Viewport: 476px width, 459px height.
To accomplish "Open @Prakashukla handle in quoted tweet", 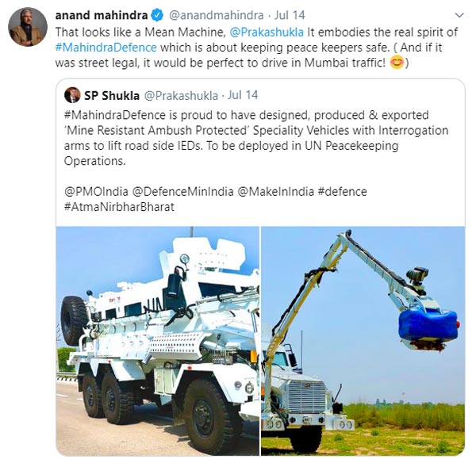I will tap(181, 96).
